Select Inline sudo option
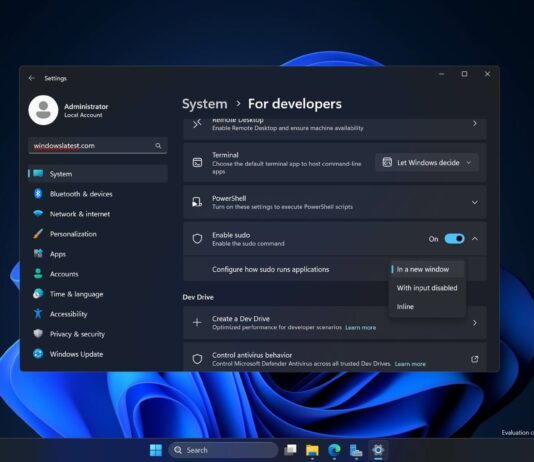 pyautogui.click(x=427, y=307)
